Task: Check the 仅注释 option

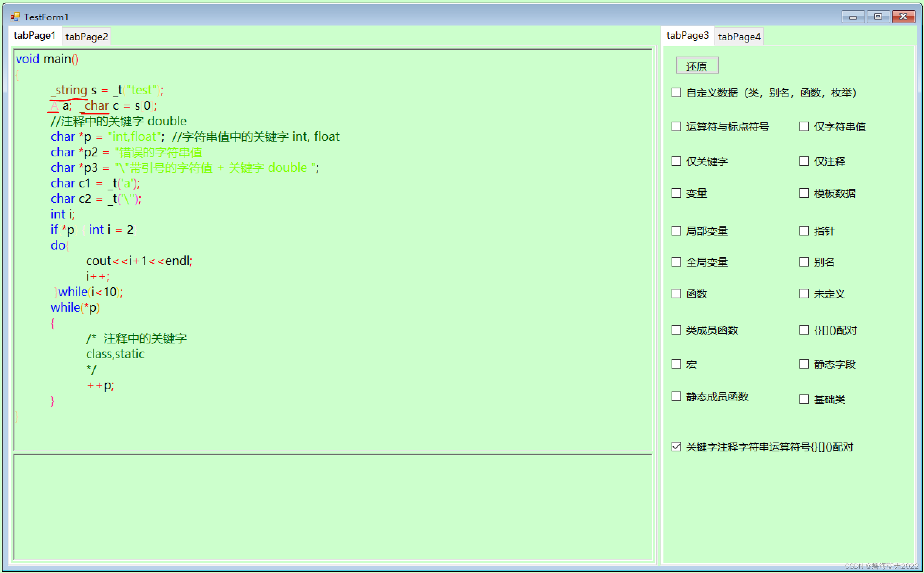Action: click(804, 162)
